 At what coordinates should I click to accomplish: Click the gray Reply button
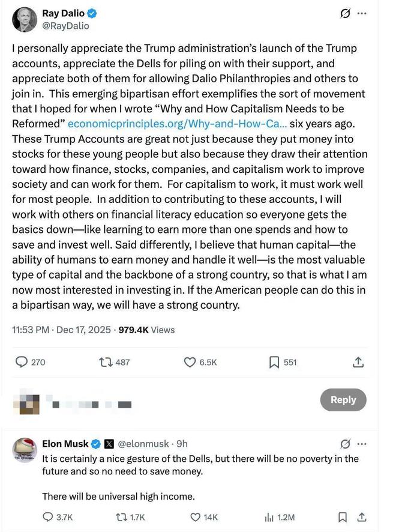[343, 400]
